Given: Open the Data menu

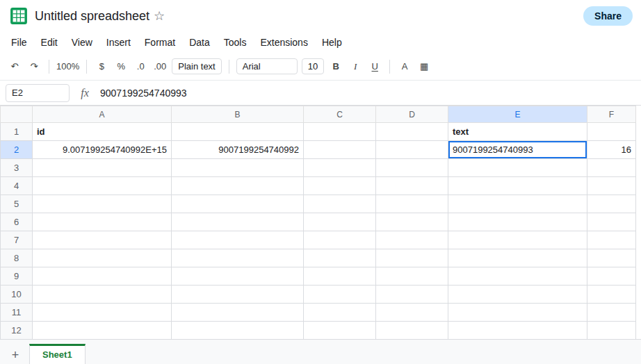Looking at the screenshot, I should (200, 42).
